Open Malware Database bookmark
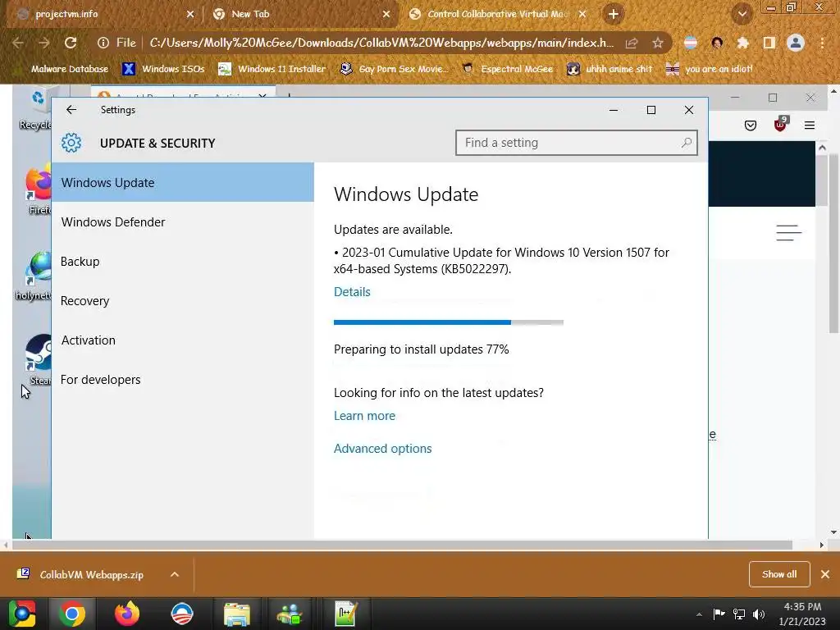This screenshot has height=630, width=840. click(62, 69)
